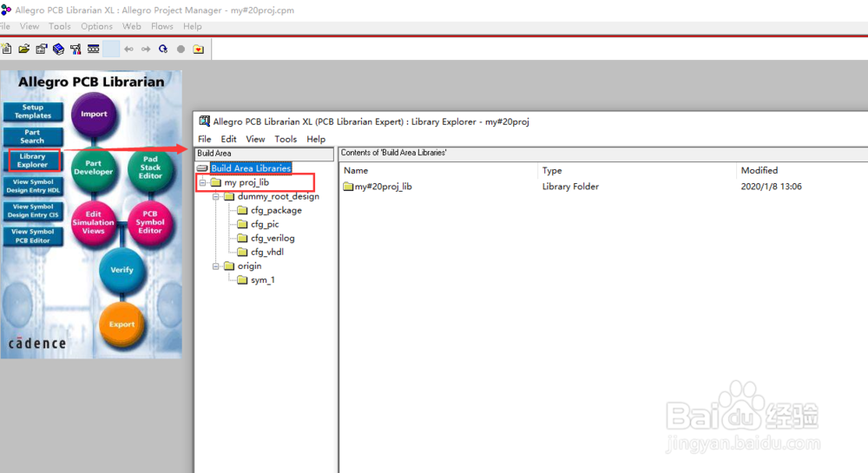Click '2020/1/8 13:06' modified cell
The width and height of the screenshot is (868, 473).
(771, 187)
